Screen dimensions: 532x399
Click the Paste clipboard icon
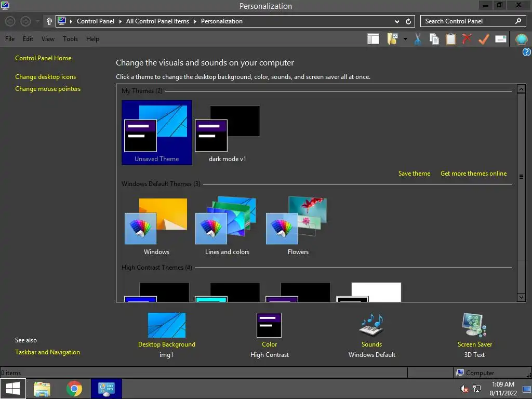pyautogui.click(x=450, y=39)
